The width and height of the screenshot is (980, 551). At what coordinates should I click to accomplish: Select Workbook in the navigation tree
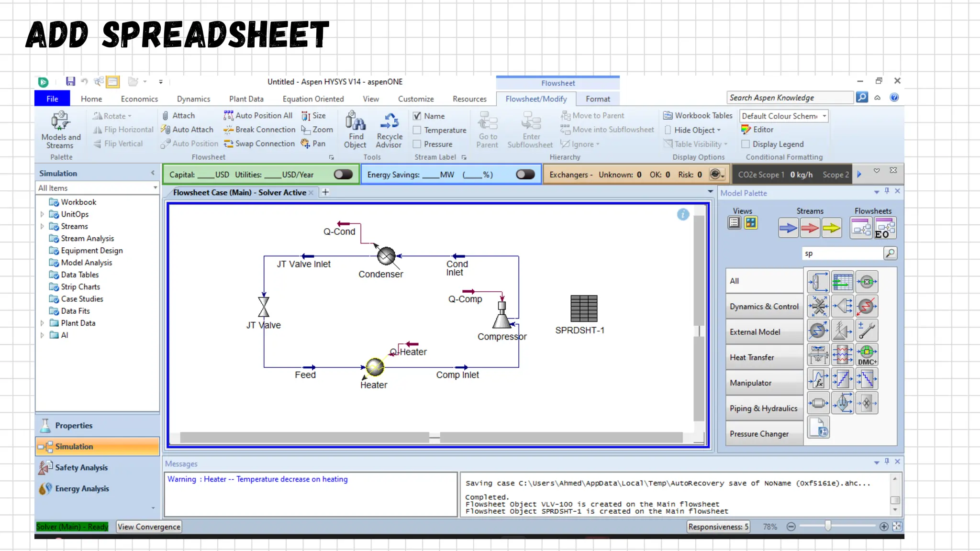click(78, 202)
